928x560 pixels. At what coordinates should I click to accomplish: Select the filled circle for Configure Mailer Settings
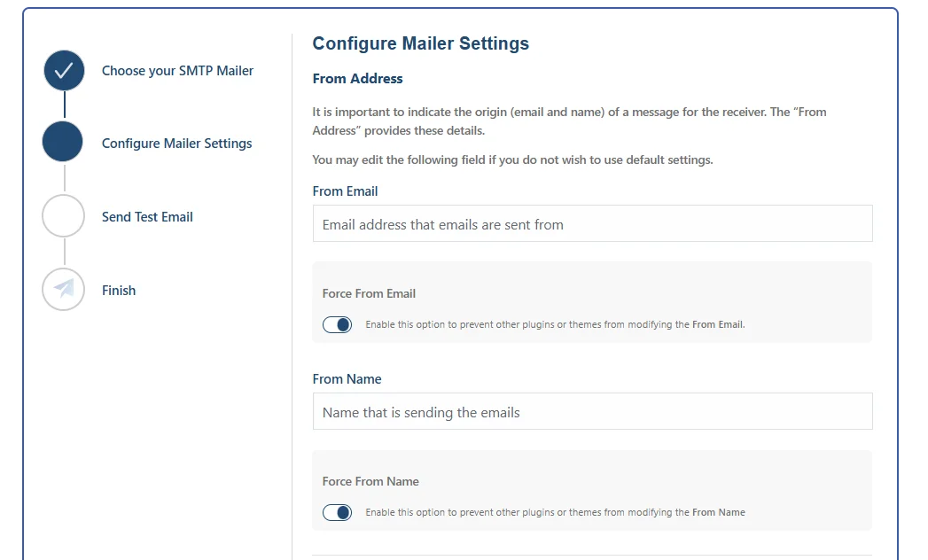63,143
